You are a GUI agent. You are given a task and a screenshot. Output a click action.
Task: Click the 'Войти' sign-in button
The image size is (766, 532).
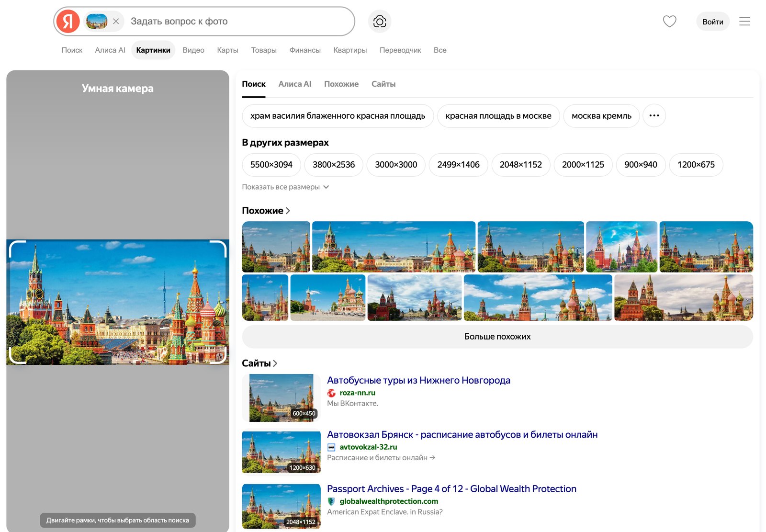pos(712,22)
